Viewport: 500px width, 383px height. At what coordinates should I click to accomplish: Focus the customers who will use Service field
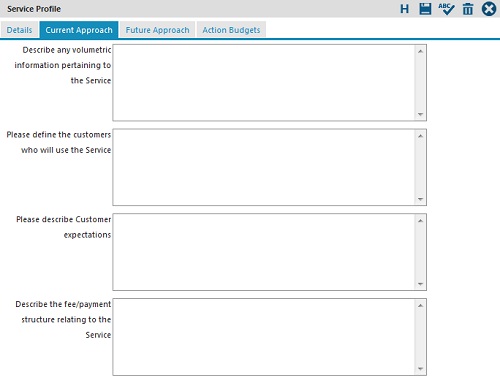[269, 167]
